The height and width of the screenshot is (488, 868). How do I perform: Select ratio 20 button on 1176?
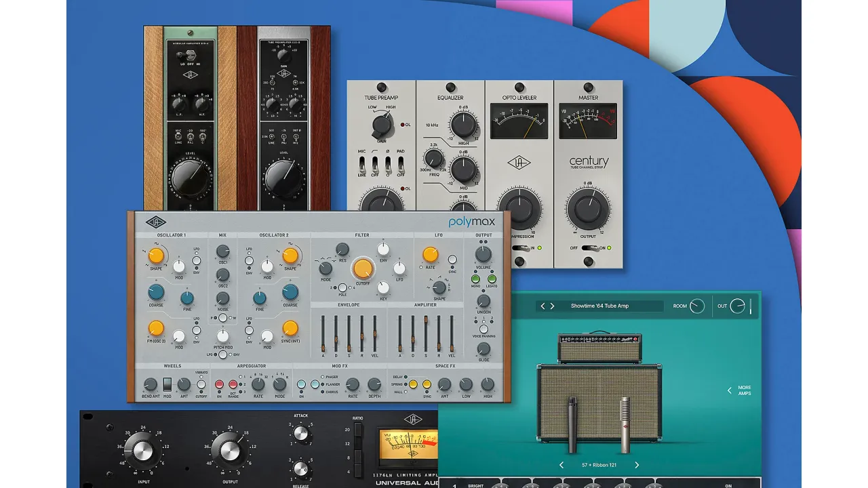click(x=359, y=430)
